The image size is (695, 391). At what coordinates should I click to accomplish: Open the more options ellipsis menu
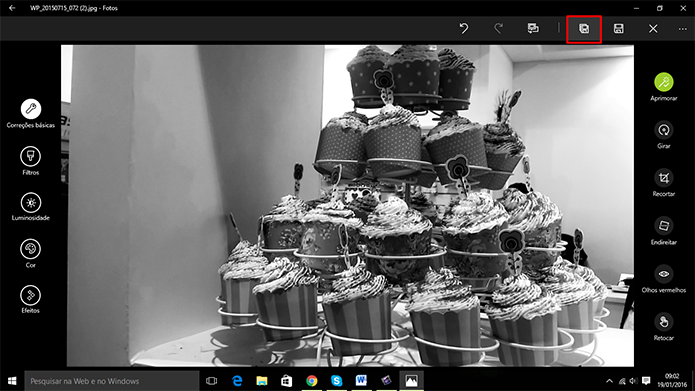pyautogui.click(x=683, y=29)
